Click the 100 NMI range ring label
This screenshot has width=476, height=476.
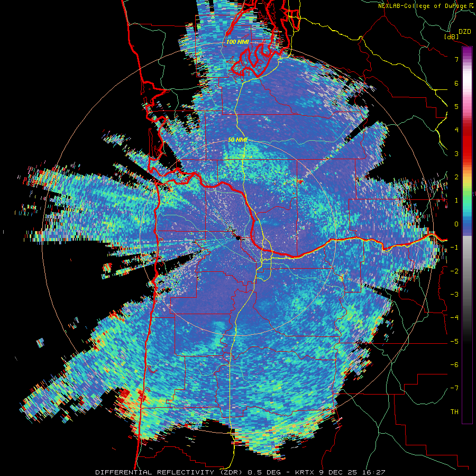(237, 42)
